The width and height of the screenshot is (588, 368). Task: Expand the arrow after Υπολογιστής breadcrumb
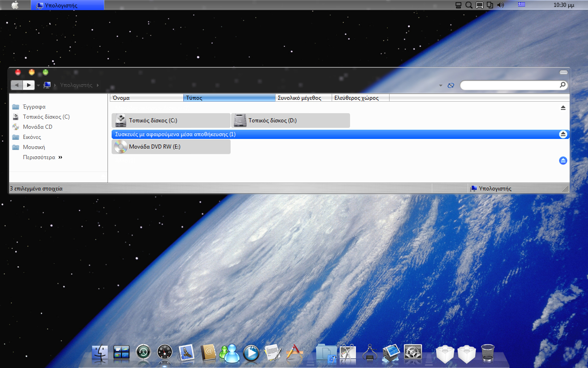point(98,85)
